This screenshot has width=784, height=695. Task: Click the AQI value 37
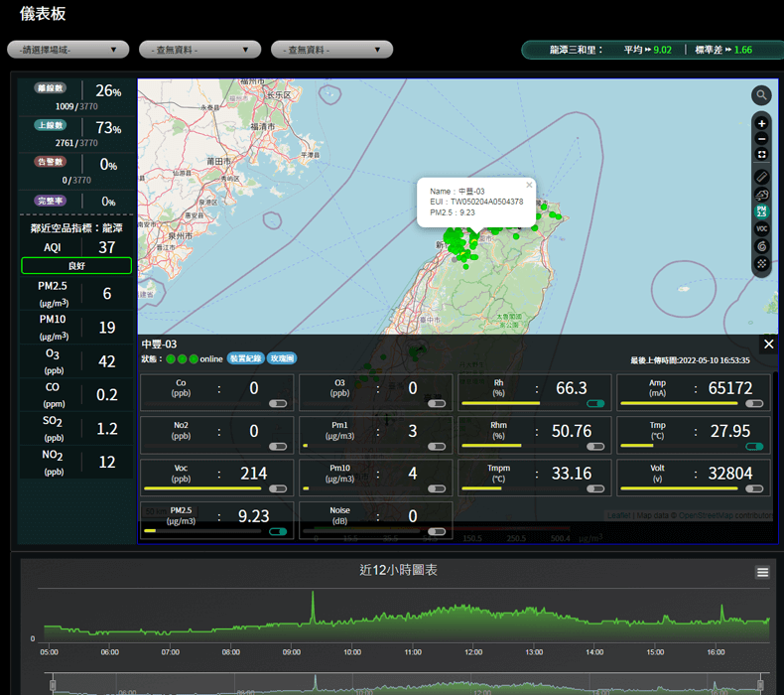[107, 247]
